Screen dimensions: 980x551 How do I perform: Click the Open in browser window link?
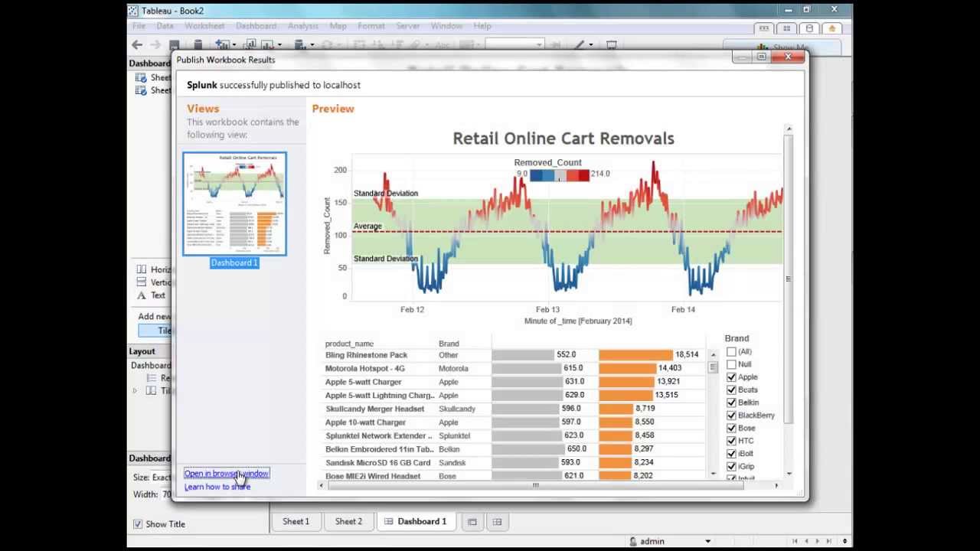tap(227, 474)
